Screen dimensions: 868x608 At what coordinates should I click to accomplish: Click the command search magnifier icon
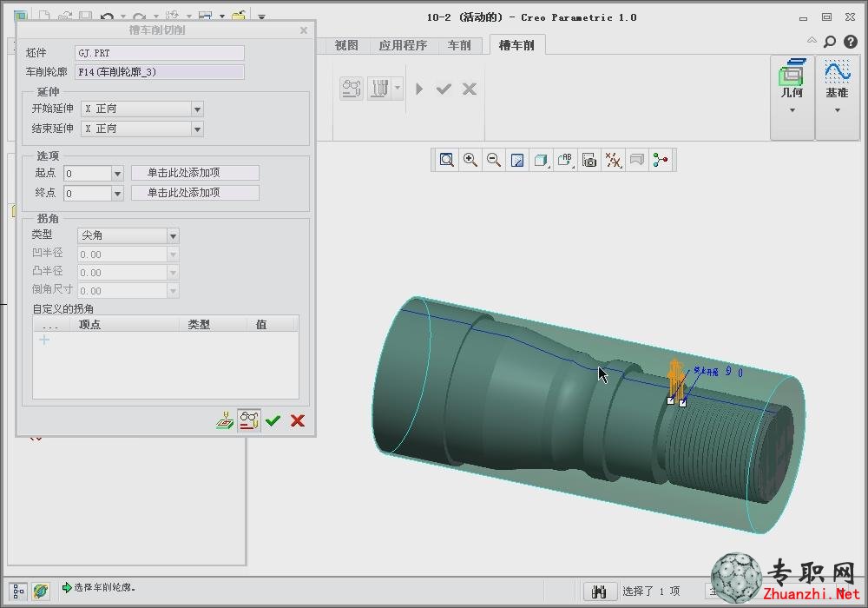pos(830,42)
